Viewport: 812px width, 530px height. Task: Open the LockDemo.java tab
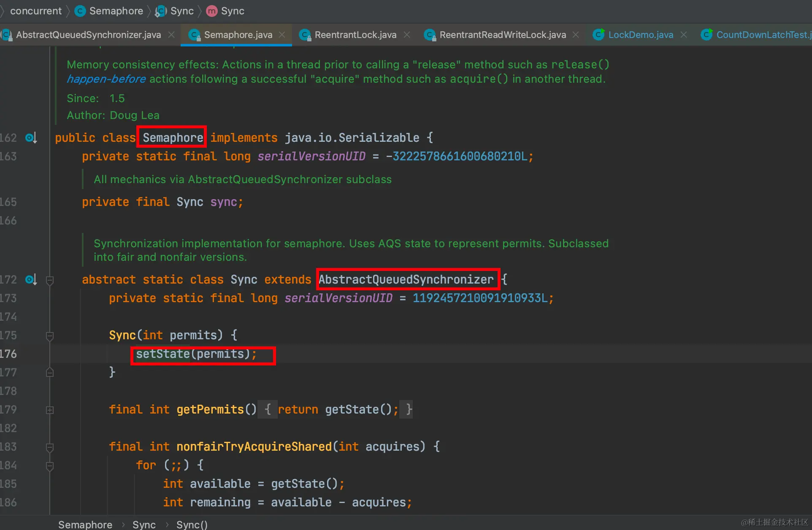click(x=640, y=35)
